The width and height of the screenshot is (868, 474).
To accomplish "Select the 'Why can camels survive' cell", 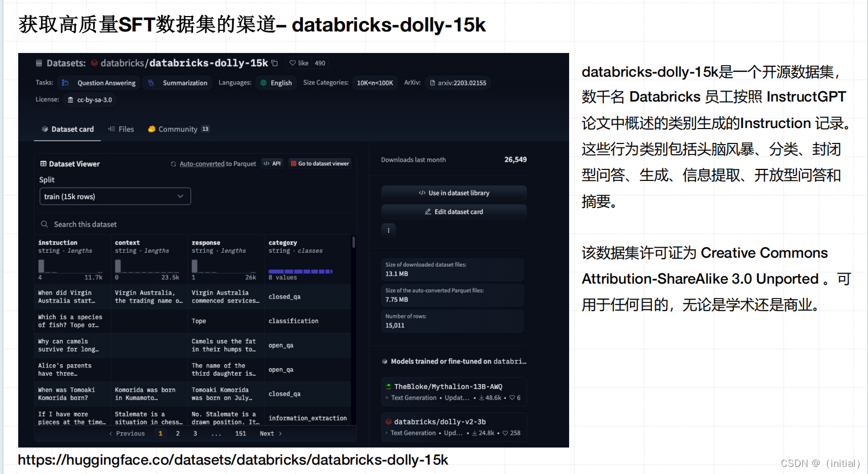I will 72,345.
